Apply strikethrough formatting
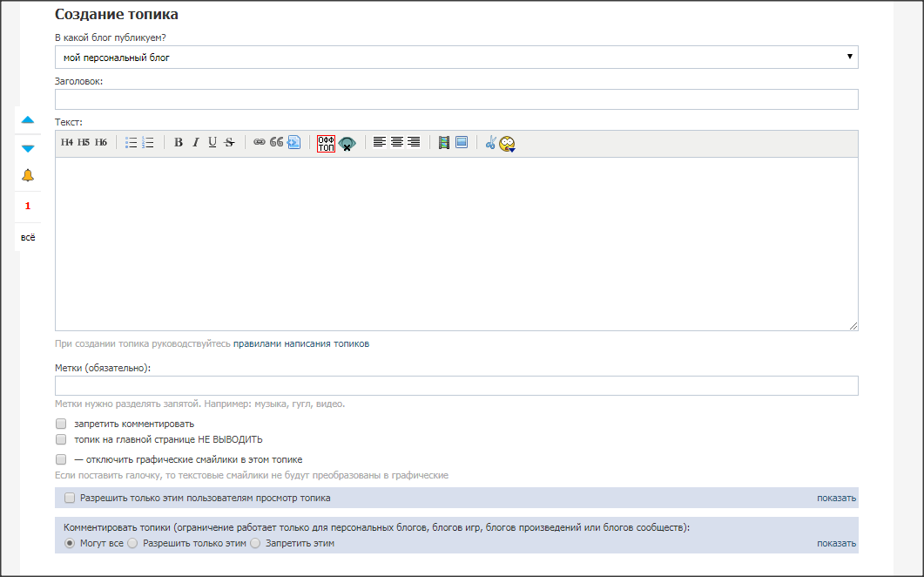 point(229,143)
